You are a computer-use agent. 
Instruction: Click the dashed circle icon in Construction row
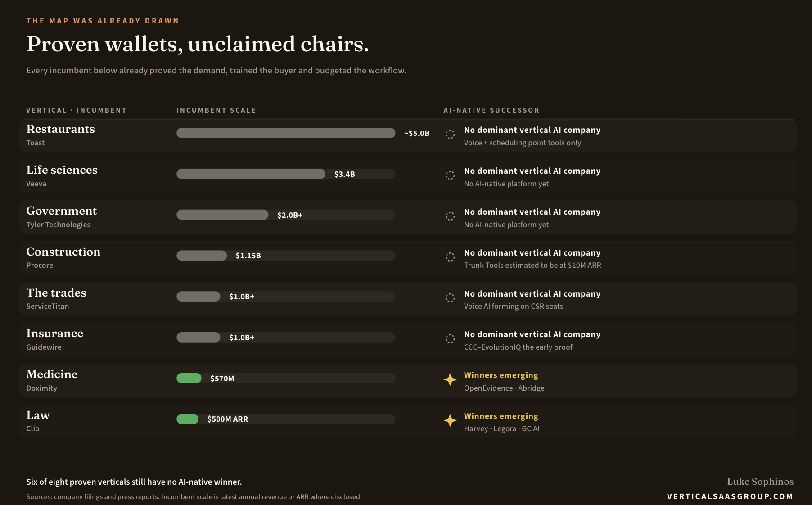(x=450, y=257)
